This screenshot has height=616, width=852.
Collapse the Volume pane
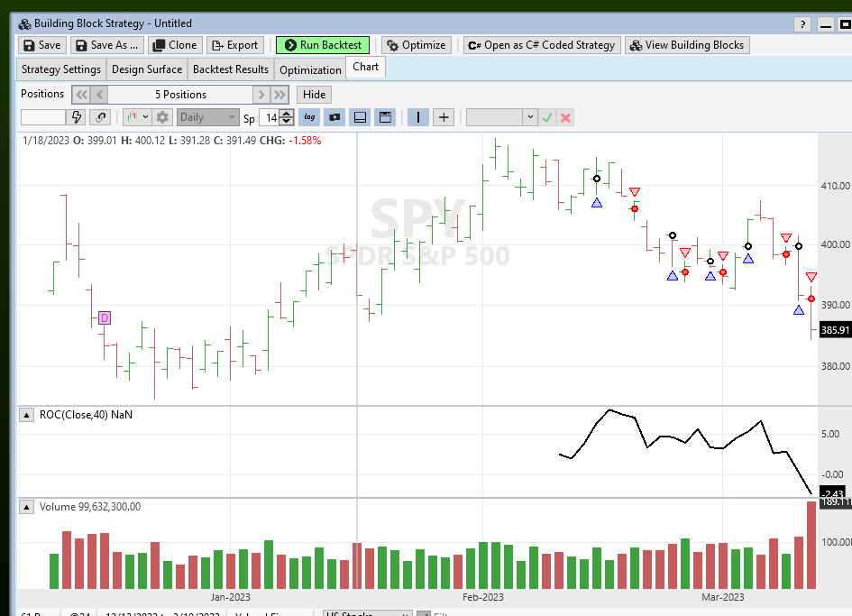coord(26,507)
